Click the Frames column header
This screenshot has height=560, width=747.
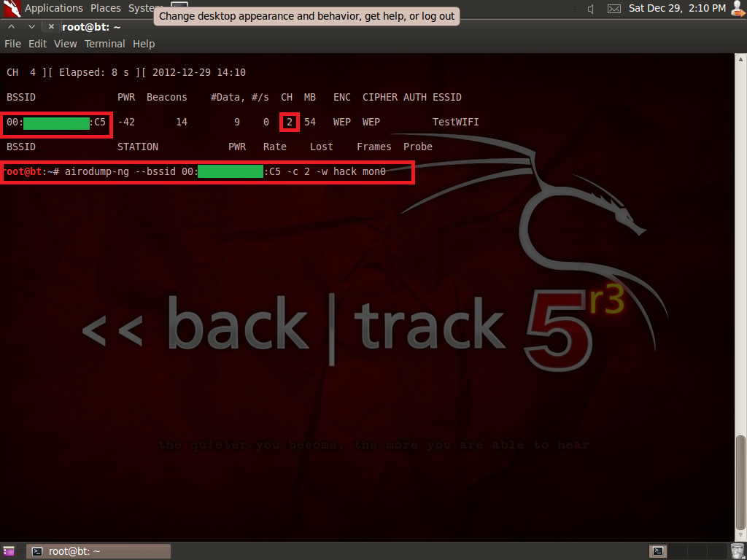tap(374, 147)
